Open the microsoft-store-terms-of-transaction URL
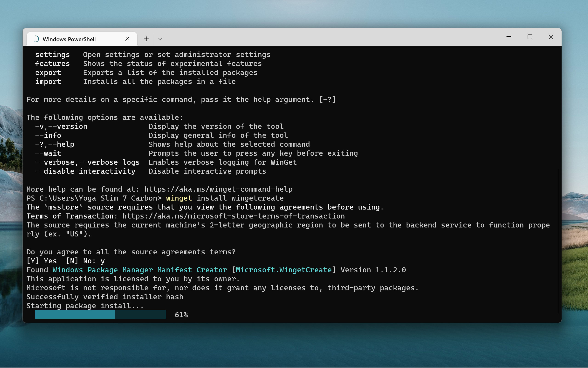 click(x=233, y=216)
